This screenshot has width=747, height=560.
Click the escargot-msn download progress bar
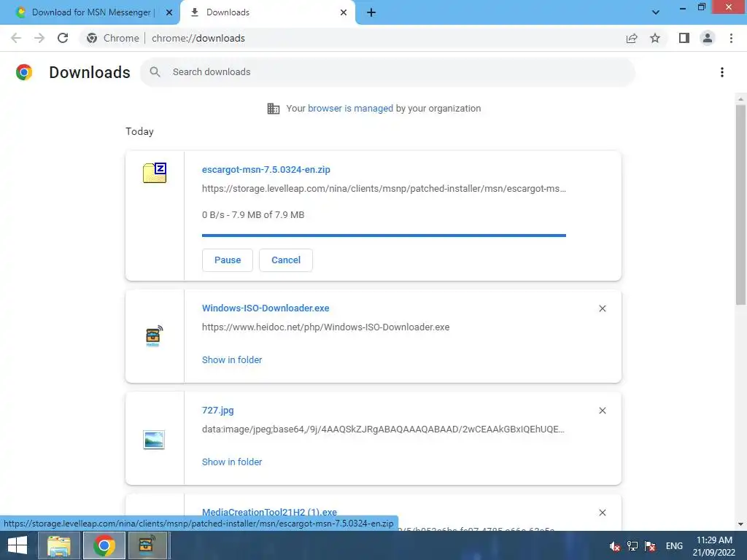384,236
